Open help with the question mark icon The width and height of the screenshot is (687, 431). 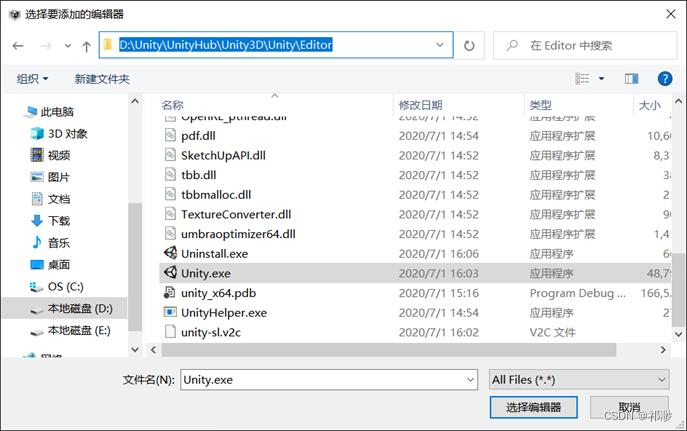click(x=665, y=78)
